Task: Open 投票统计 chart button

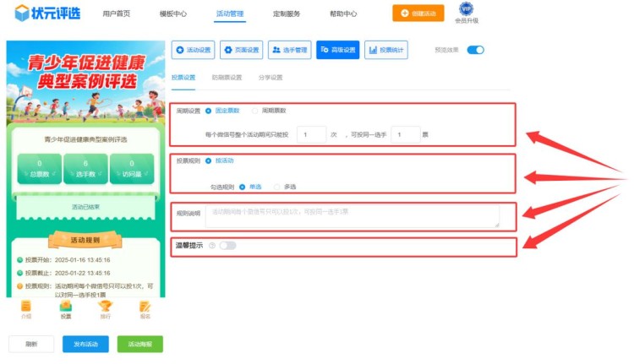Action: [x=385, y=50]
